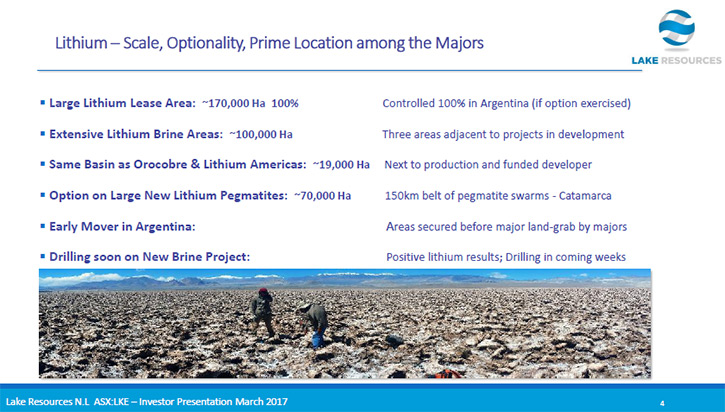Click the '~70,000 Ha' value
The width and height of the screenshot is (725, 412).
(x=323, y=196)
